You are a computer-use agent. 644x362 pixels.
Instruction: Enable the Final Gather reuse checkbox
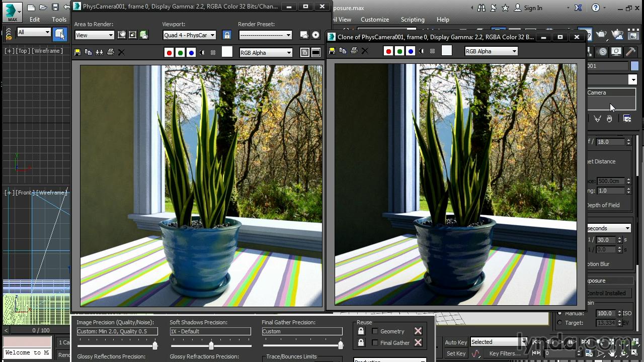pyautogui.click(x=375, y=342)
